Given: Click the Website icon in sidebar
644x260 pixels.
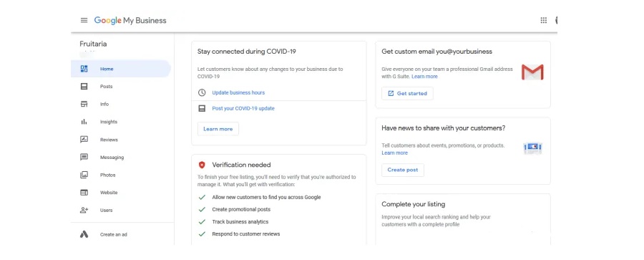Looking at the screenshot, I should pyautogui.click(x=84, y=193).
